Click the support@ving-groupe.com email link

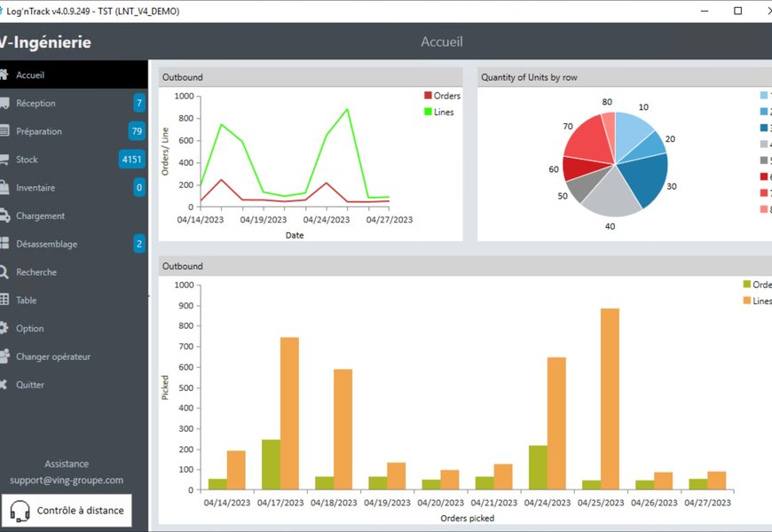(67, 481)
